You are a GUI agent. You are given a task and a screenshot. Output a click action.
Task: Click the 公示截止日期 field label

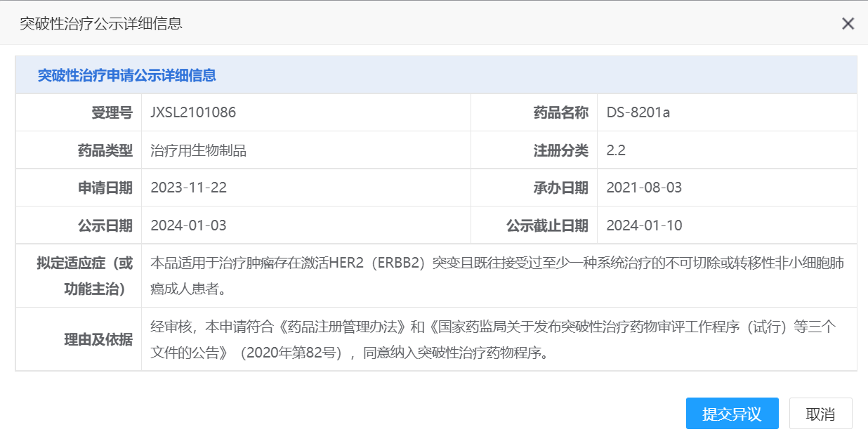coord(547,225)
